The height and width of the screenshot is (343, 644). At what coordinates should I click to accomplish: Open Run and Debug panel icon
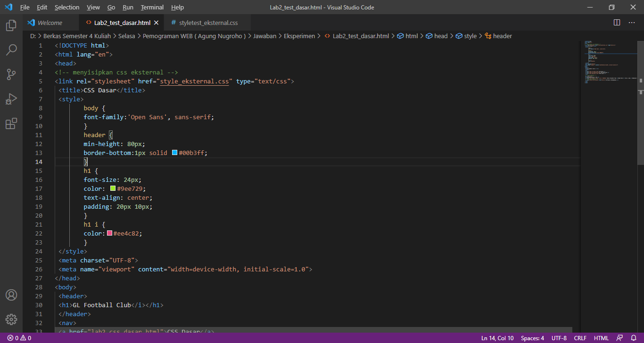(11, 99)
